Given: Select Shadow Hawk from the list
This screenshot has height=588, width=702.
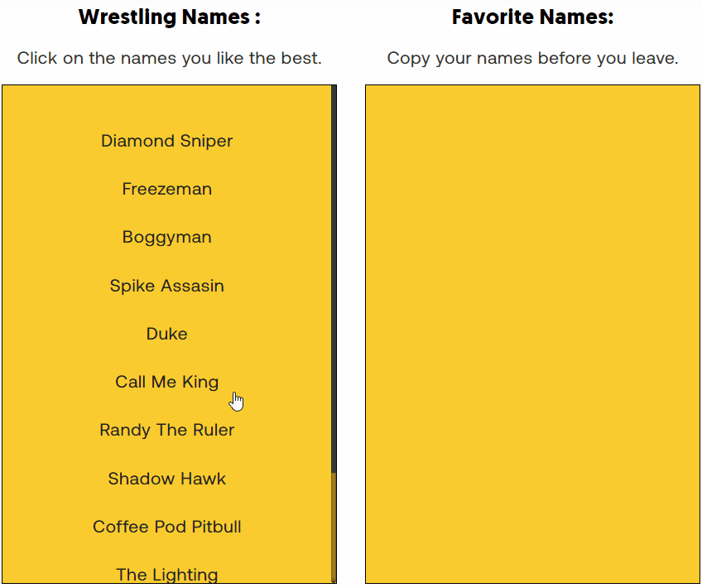Looking at the screenshot, I should (x=166, y=478).
